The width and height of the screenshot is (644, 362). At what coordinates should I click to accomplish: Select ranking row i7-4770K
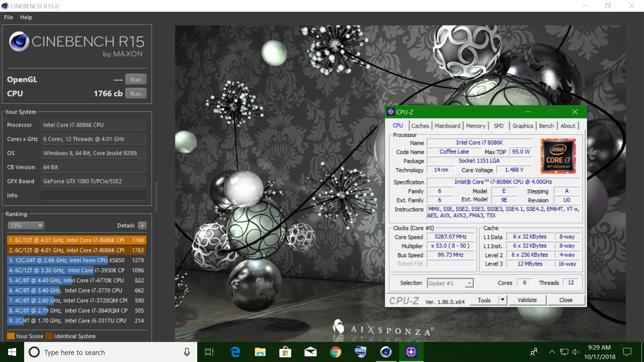[x=76, y=280]
